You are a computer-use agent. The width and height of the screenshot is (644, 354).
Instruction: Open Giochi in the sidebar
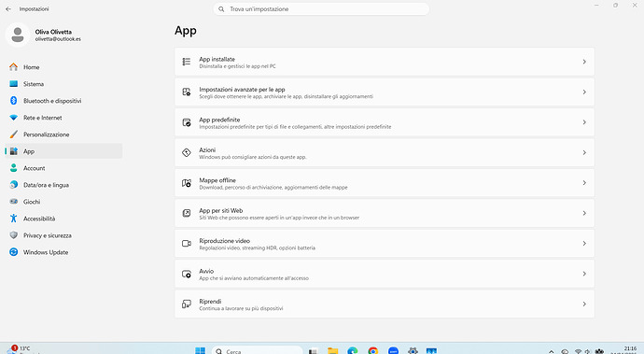click(x=63, y=202)
